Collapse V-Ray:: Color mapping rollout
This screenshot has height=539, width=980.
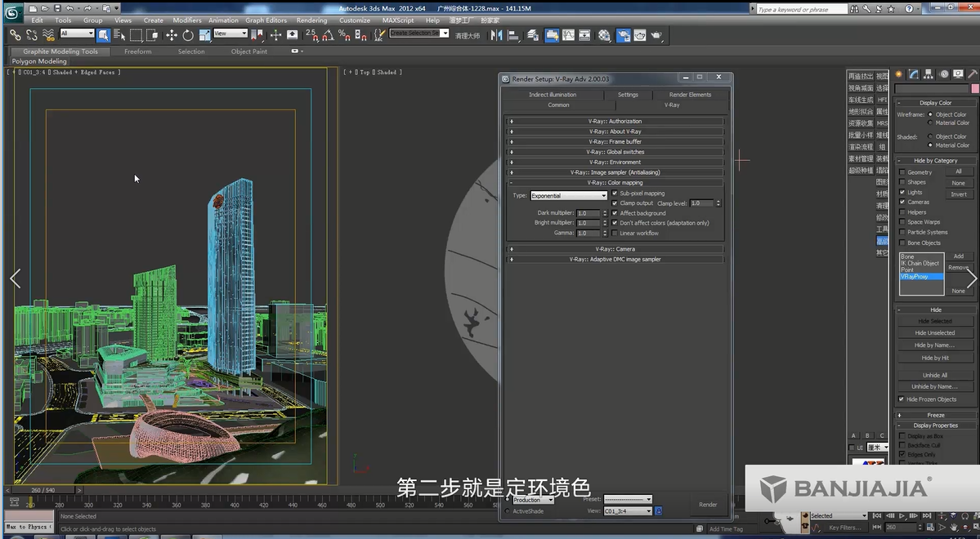pos(615,182)
